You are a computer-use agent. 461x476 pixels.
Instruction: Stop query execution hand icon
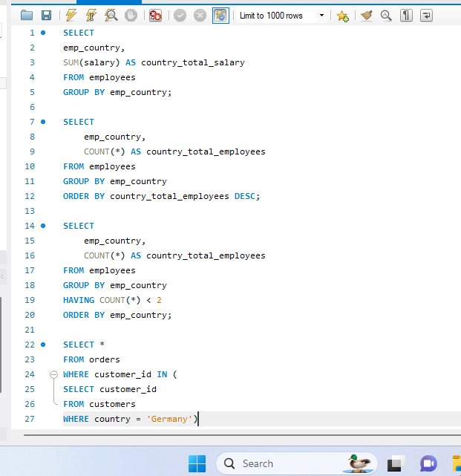coord(131,15)
